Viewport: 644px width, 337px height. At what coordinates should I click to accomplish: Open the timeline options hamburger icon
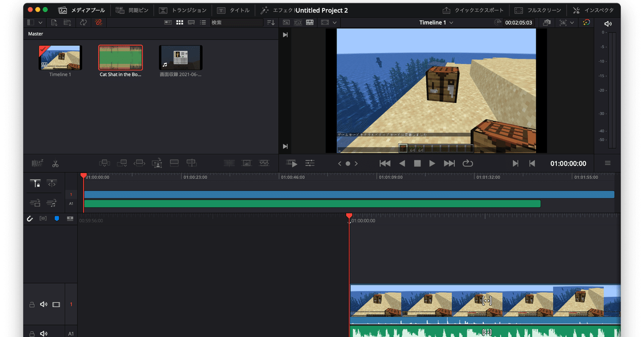(x=607, y=163)
